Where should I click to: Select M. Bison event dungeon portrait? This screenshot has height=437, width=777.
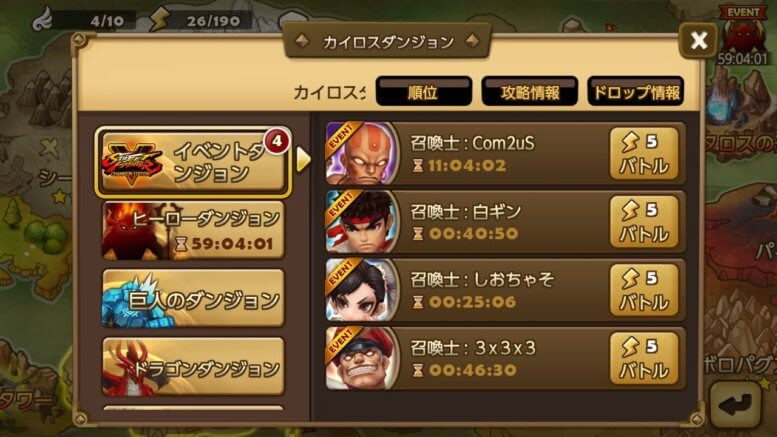362,358
